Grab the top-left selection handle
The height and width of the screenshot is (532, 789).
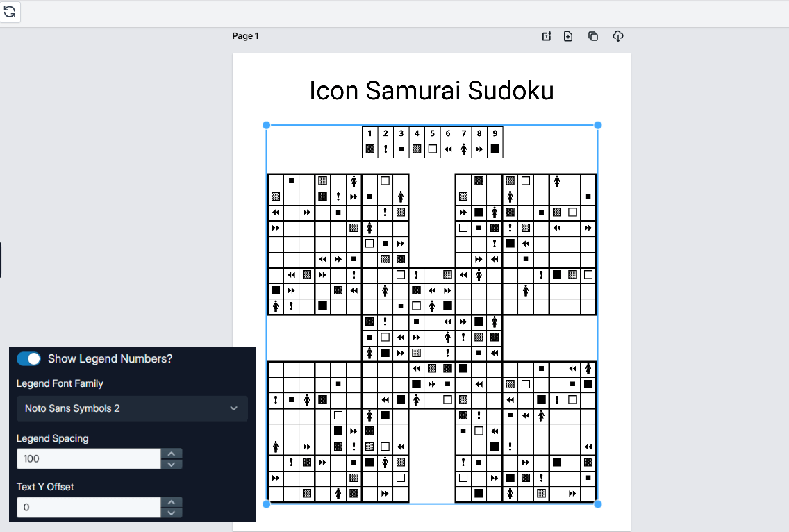[x=266, y=125]
